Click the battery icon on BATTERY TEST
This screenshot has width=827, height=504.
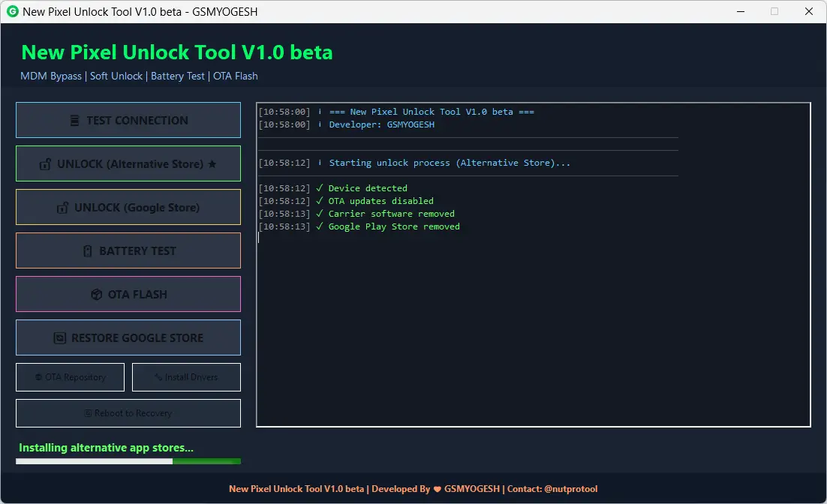(88, 251)
